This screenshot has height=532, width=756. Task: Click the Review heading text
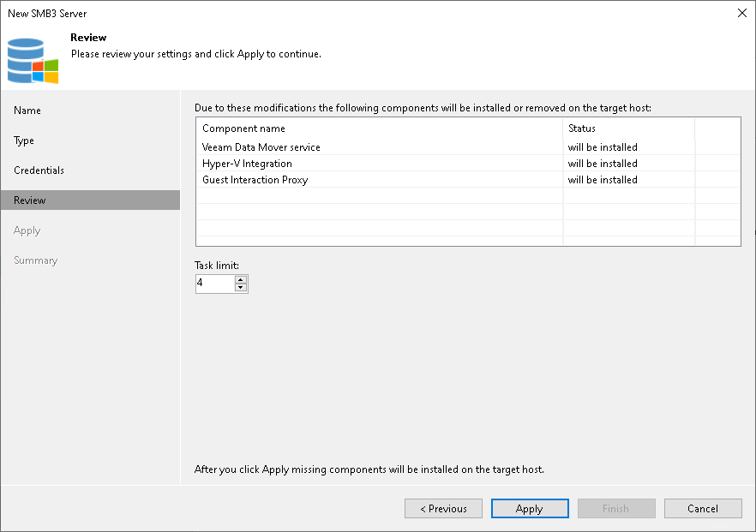pos(88,37)
